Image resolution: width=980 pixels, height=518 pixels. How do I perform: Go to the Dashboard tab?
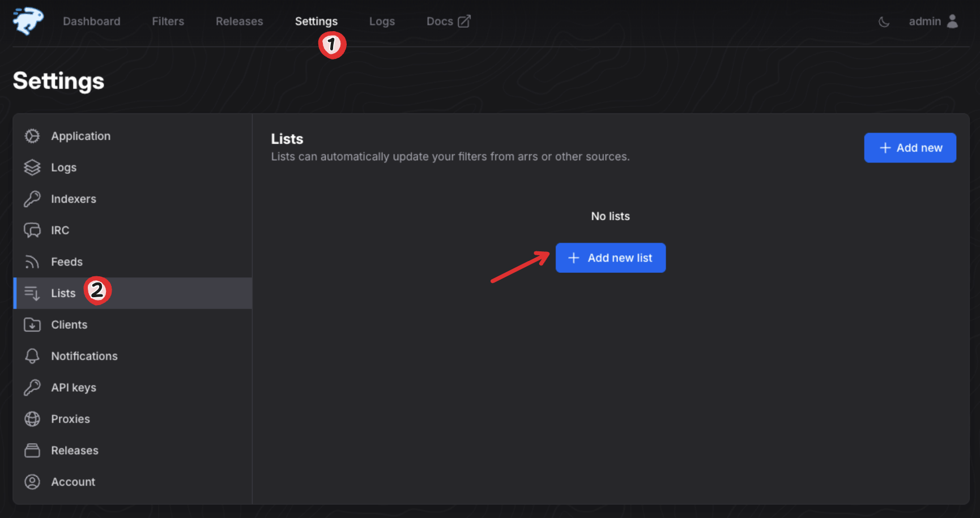(x=92, y=22)
